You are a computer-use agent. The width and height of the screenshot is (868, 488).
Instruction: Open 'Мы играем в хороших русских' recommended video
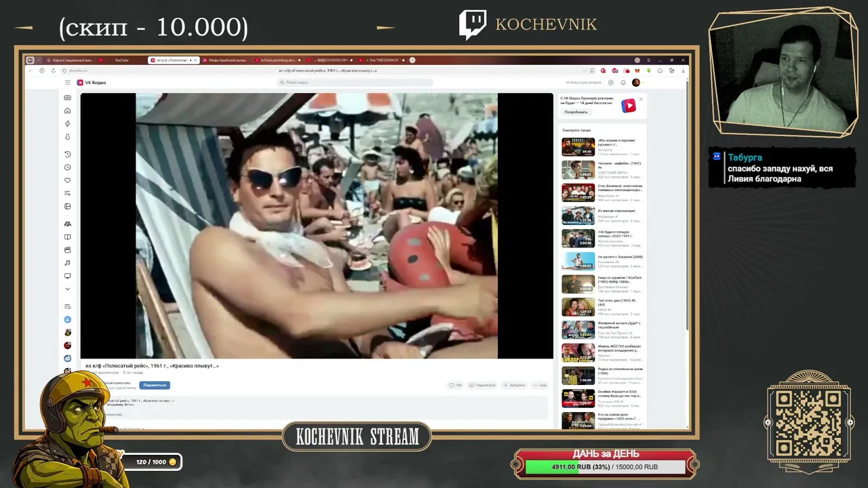click(602, 146)
